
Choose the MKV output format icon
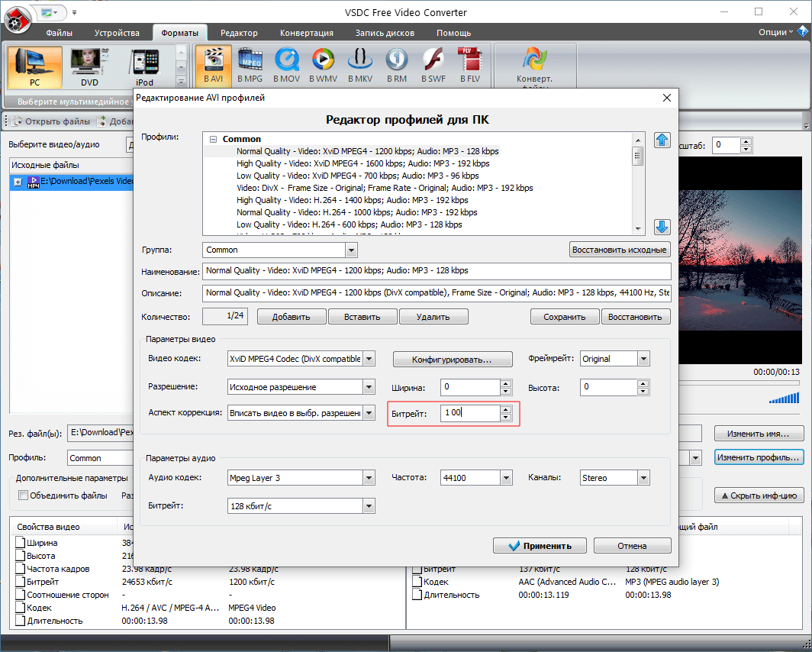click(359, 65)
